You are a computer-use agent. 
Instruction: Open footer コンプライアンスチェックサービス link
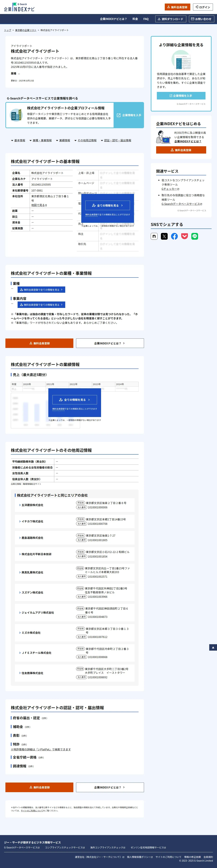coord(65,847)
